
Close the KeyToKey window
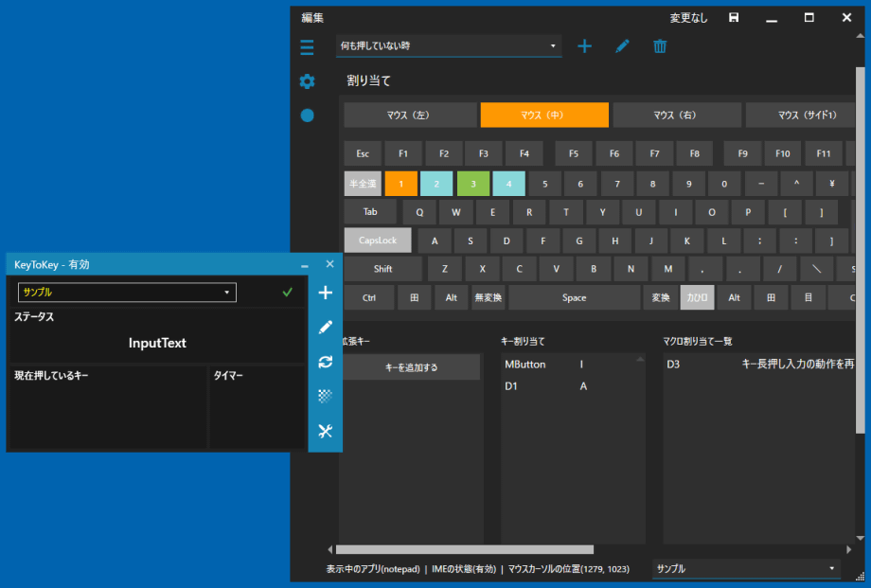click(x=330, y=264)
